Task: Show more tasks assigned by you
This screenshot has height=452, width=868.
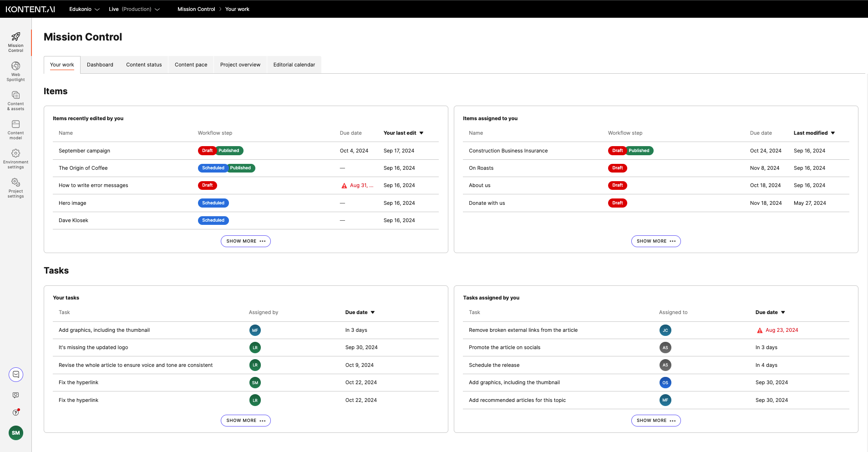Action: pyautogui.click(x=656, y=420)
